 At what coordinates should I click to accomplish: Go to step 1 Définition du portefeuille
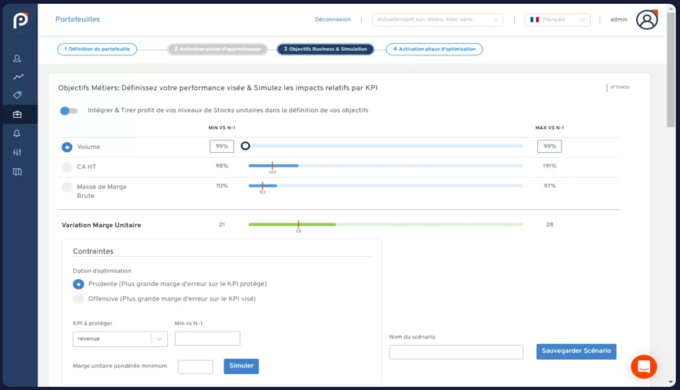pyautogui.click(x=97, y=49)
